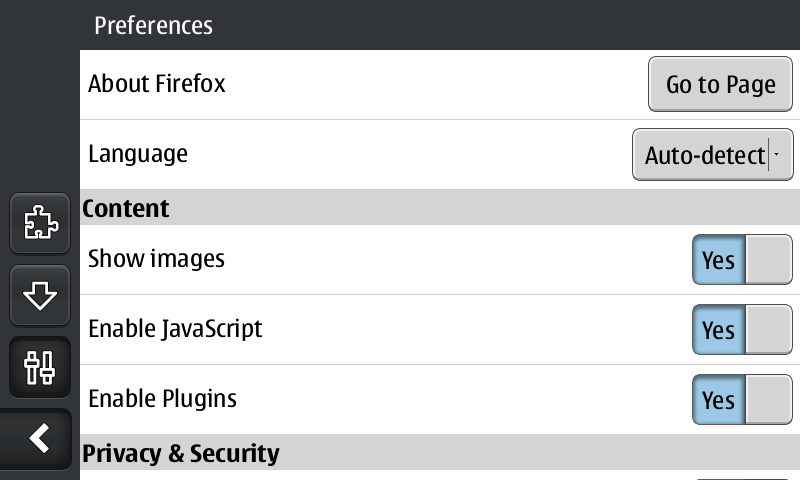Select the About Firefox row label
Screen dimensions: 800x480
click(157, 84)
